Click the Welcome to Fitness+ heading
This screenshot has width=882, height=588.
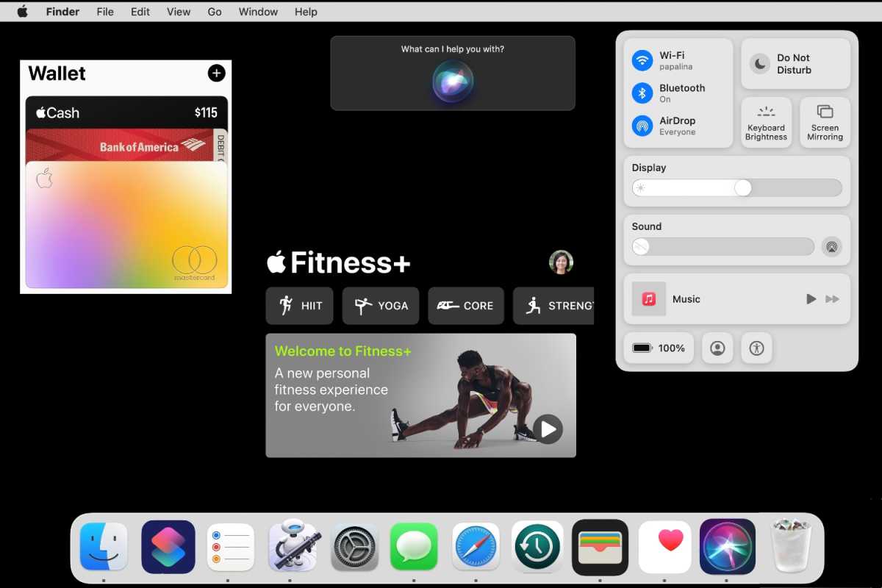coord(343,351)
